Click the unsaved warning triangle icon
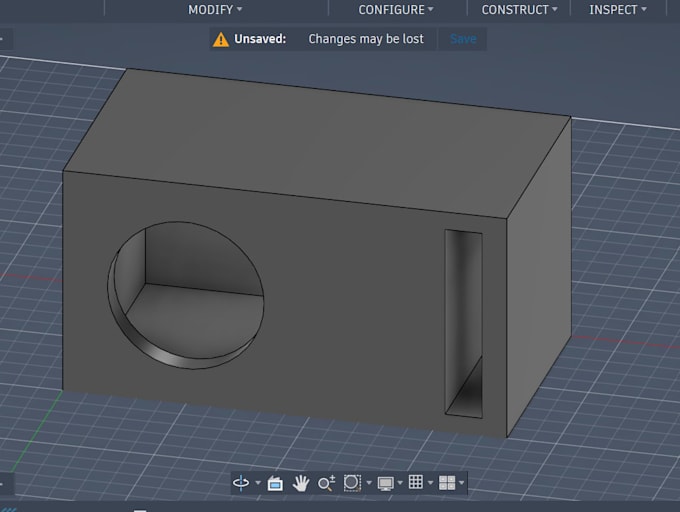 [221, 39]
